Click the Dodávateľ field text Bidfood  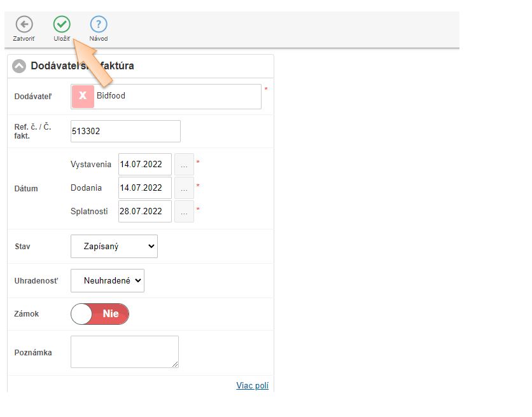pyautogui.click(x=111, y=96)
